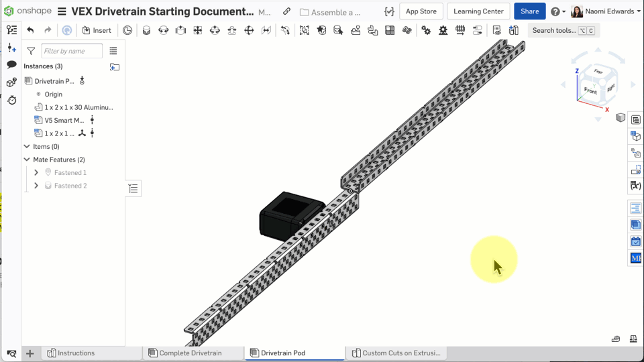This screenshot has height=362, width=644.
Task: Select the Top face of view cube
Action: (598, 72)
